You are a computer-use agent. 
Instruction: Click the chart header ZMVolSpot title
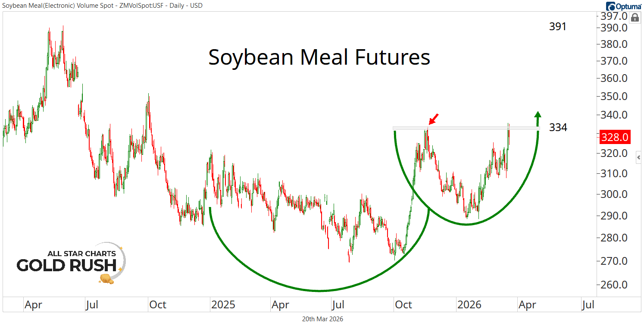pyautogui.click(x=102, y=6)
